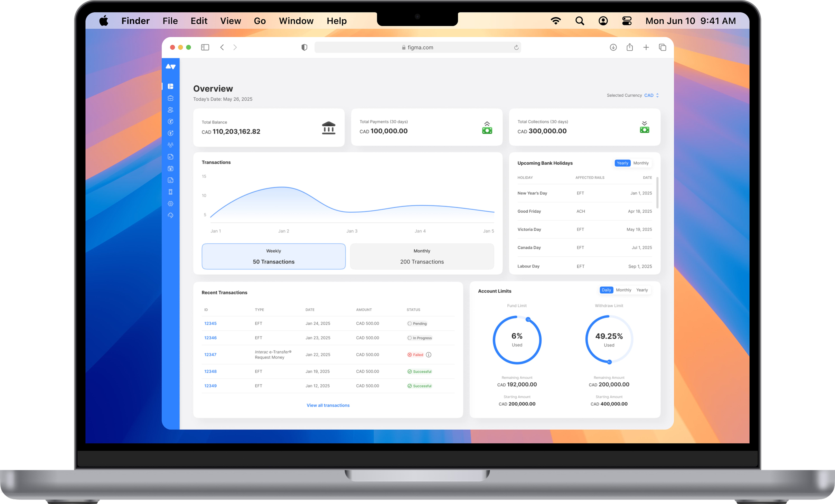Viewport: 835px width, 504px height.
Task: Open transaction ID 12347
Action: 210,355
